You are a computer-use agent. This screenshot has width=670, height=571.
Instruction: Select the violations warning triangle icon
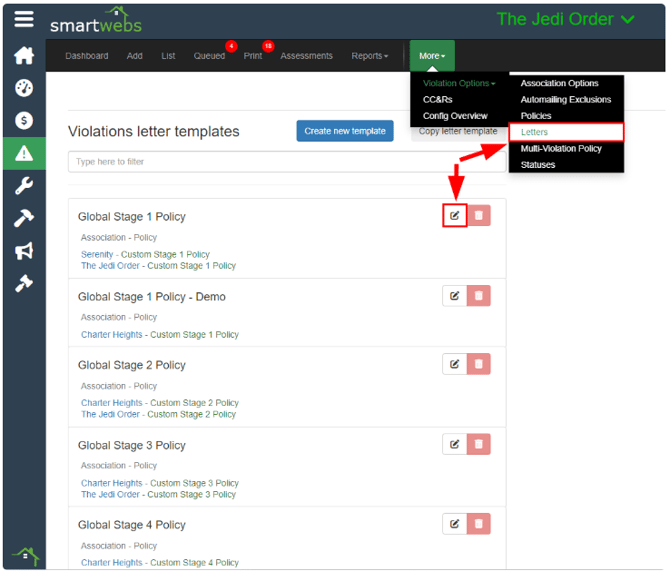(23, 153)
